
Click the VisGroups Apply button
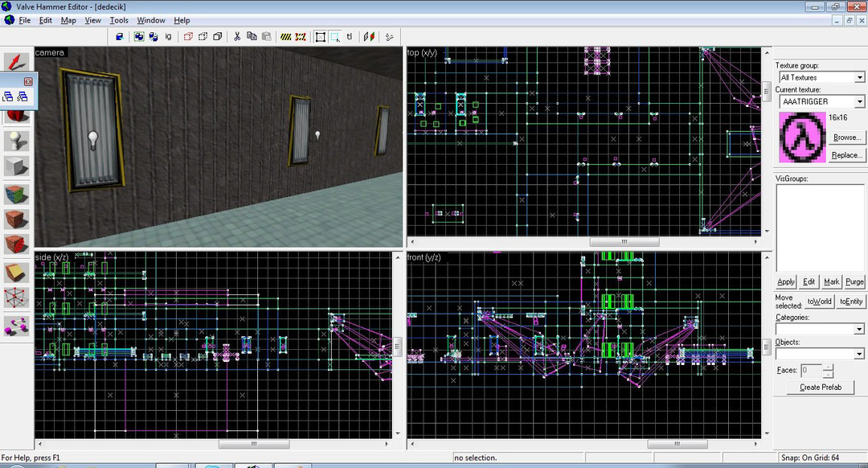pos(786,281)
